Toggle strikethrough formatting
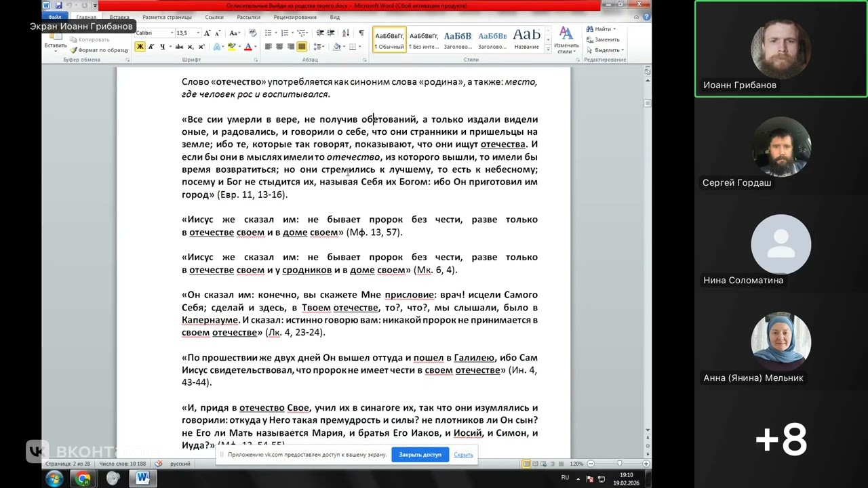868x488 pixels. 179,47
